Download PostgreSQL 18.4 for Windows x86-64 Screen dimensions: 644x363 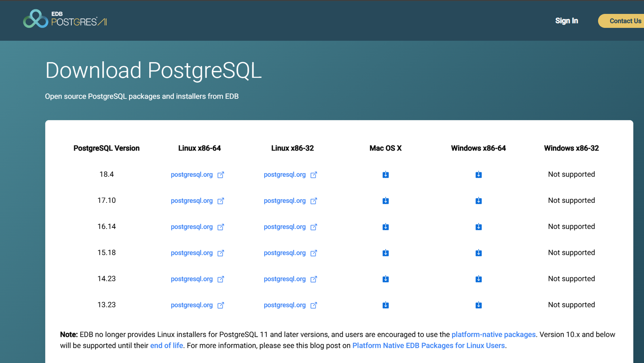coord(479,175)
